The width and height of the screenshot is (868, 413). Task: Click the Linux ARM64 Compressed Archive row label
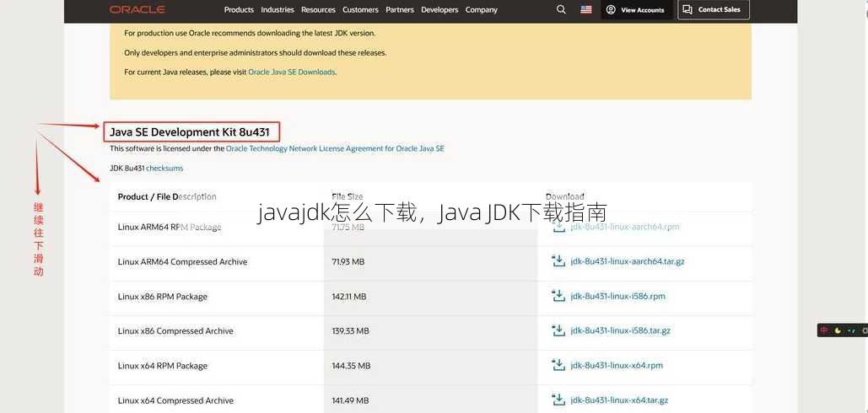182,261
